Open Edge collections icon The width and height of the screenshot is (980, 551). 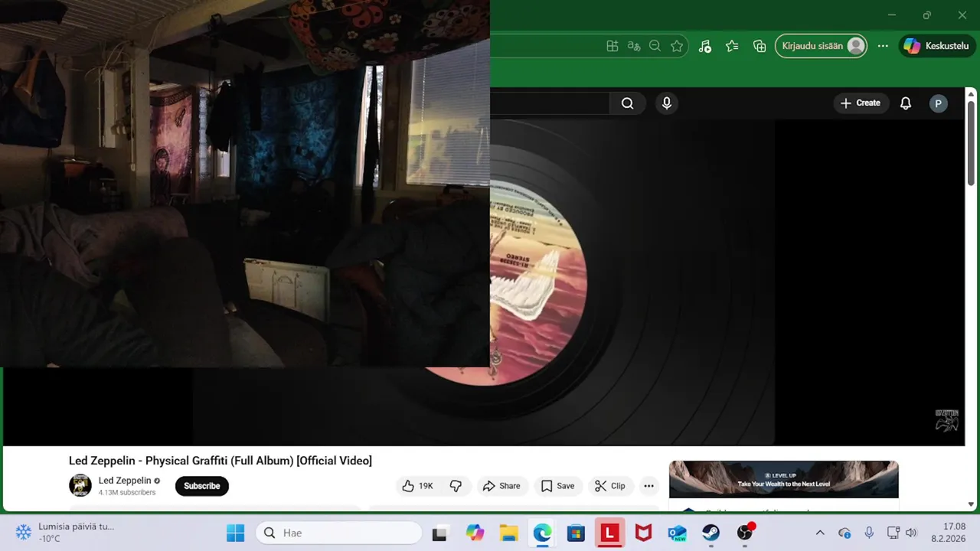[759, 46]
